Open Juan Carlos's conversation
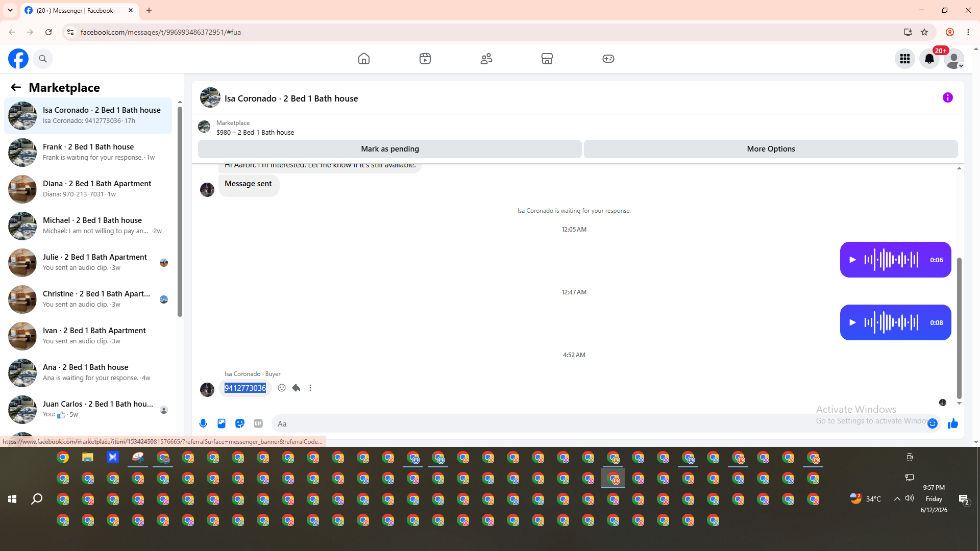The width and height of the screenshot is (980, 551). point(88,410)
